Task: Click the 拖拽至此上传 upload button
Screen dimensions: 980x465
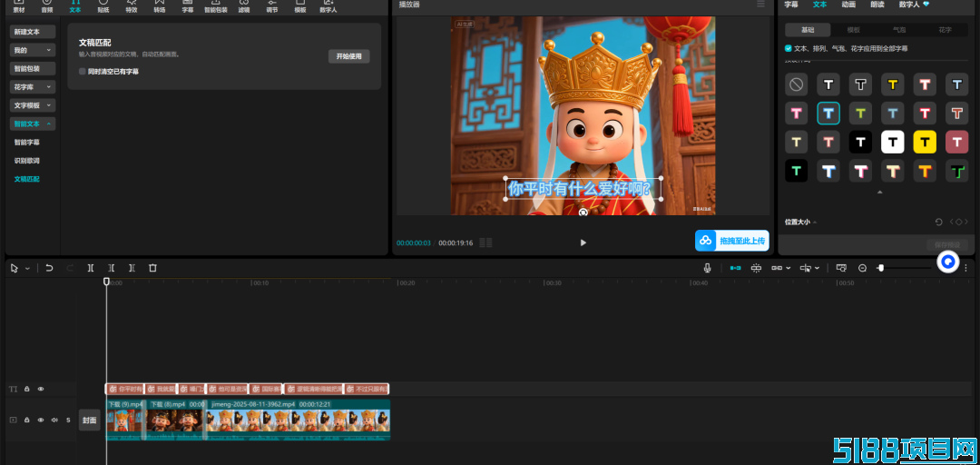Action: click(732, 241)
